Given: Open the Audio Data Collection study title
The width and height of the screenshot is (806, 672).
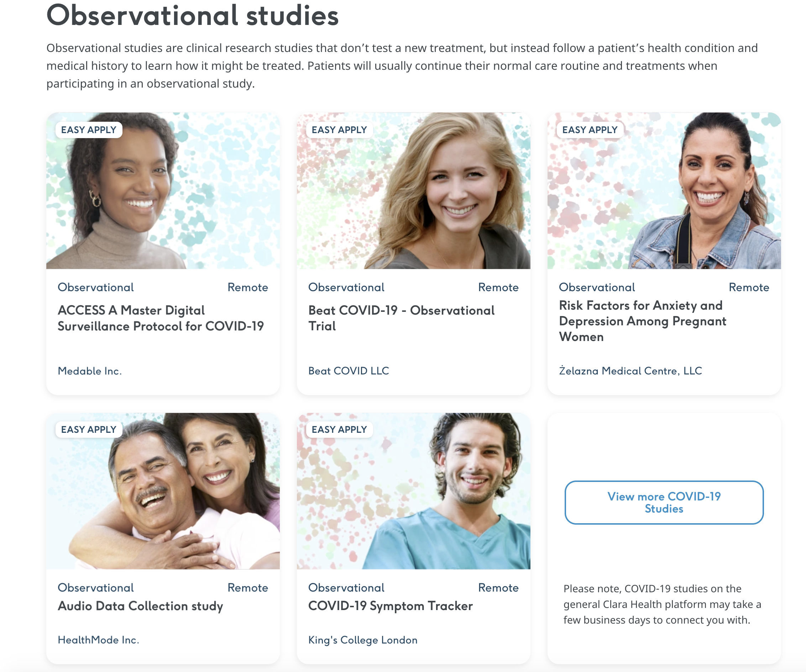Looking at the screenshot, I should click(141, 606).
